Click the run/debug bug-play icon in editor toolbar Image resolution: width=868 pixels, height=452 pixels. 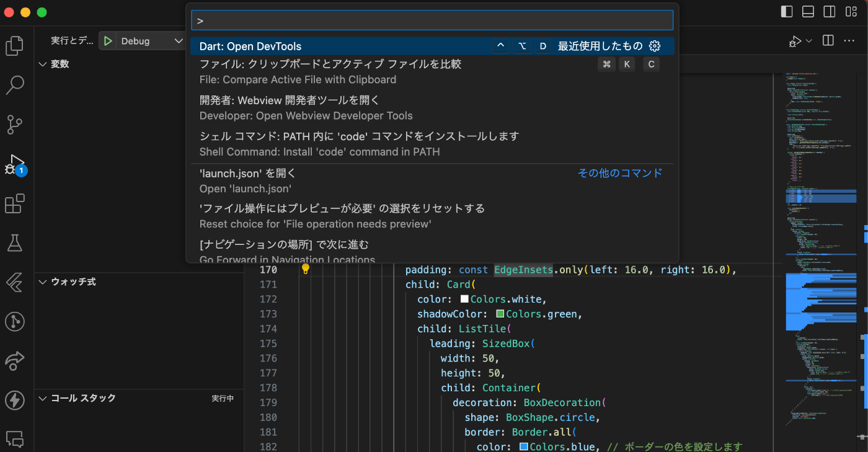click(795, 41)
